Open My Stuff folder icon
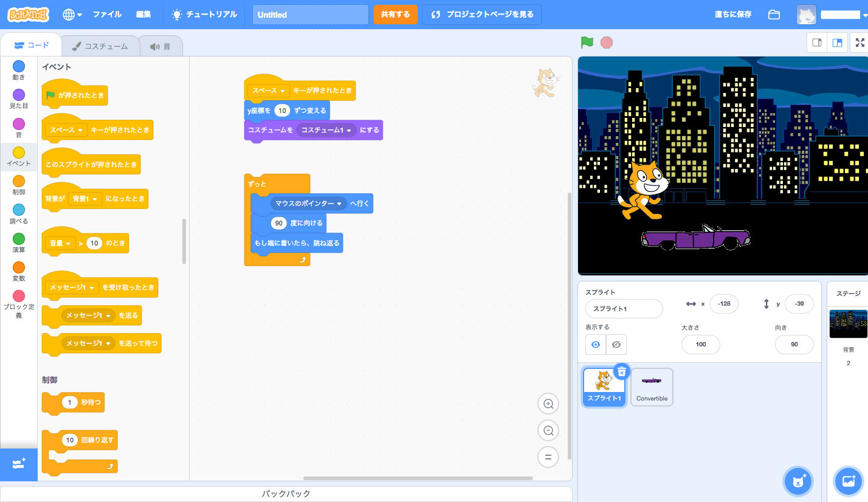The height and width of the screenshot is (502, 868). click(x=774, y=15)
